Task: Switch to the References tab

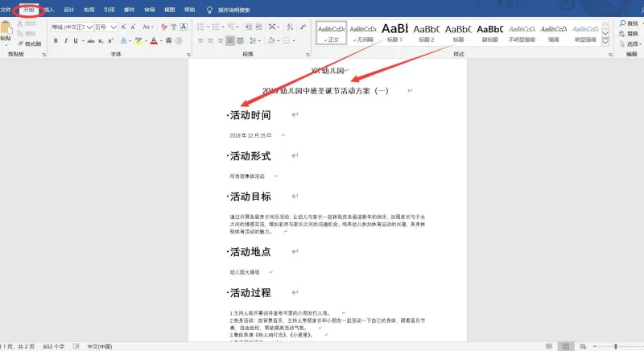Action: [x=109, y=10]
